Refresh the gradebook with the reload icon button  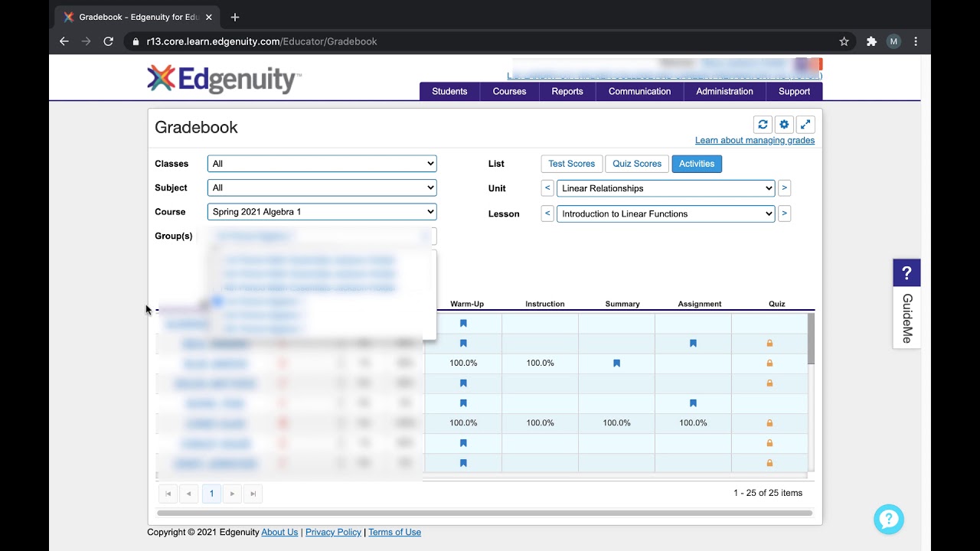763,125
